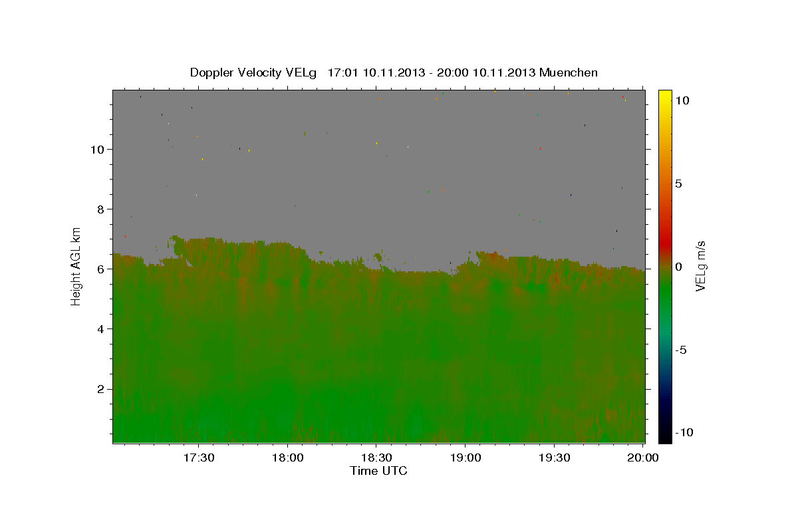
Task: Click the height axis label '8'
Action: [101, 209]
